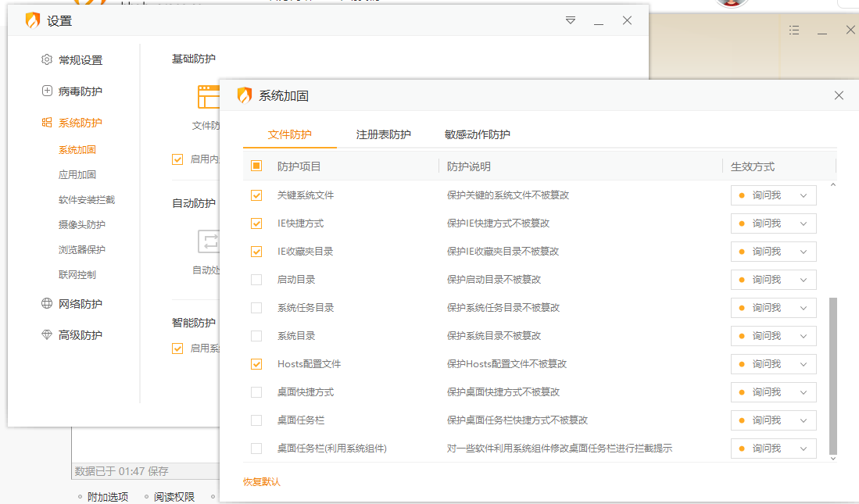
Task: Select the 高级防护 shield icon
Action: (47, 334)
